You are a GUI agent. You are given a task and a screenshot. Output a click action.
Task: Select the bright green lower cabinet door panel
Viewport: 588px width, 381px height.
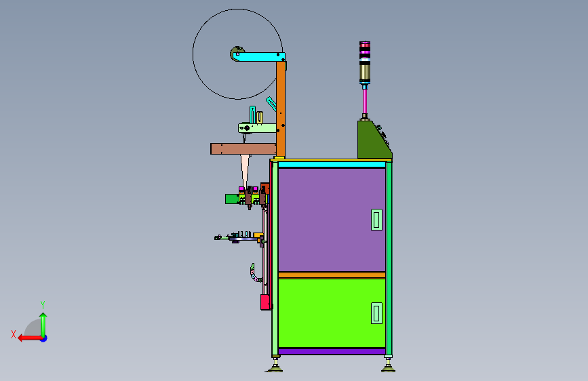click(x=332, y=313)
